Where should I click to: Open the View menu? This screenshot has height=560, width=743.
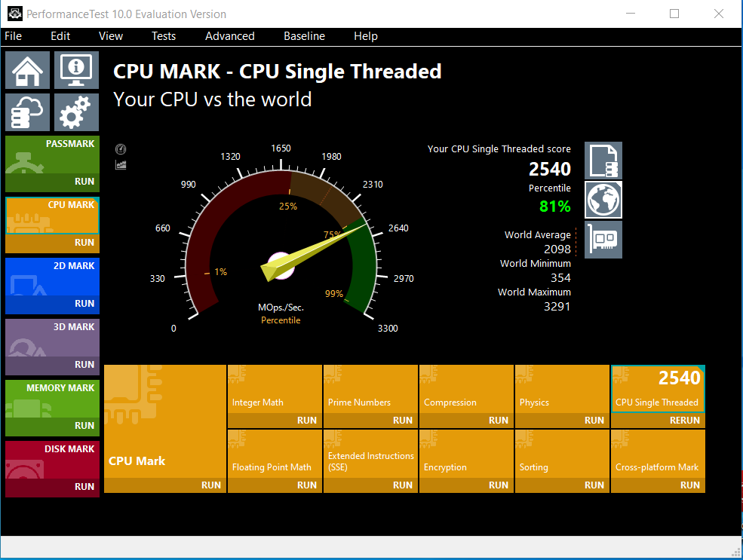tap(110, 36)
